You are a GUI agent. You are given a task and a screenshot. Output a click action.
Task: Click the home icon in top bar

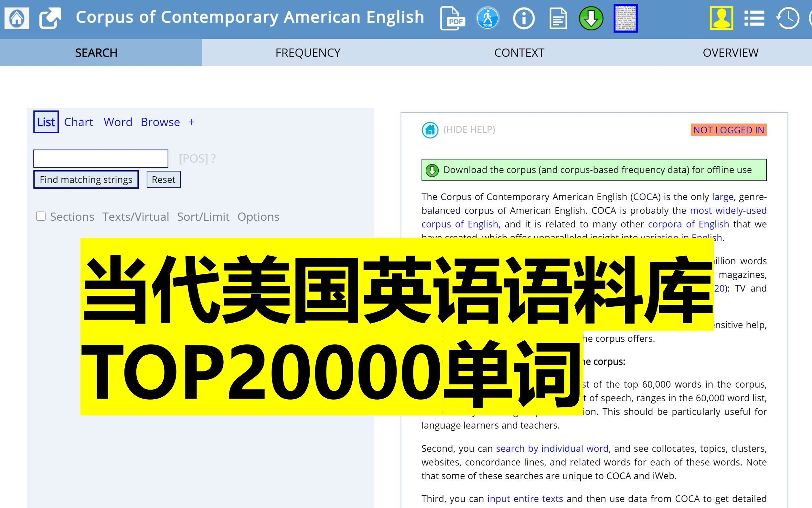tap(17, 18)
